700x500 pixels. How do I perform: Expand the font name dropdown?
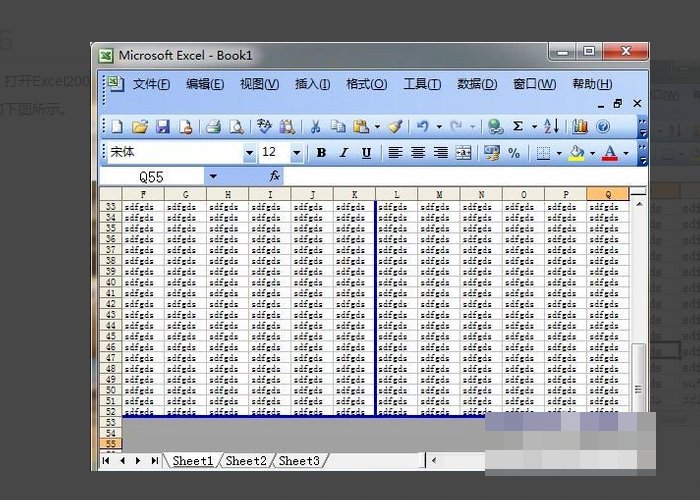[249, 153]
